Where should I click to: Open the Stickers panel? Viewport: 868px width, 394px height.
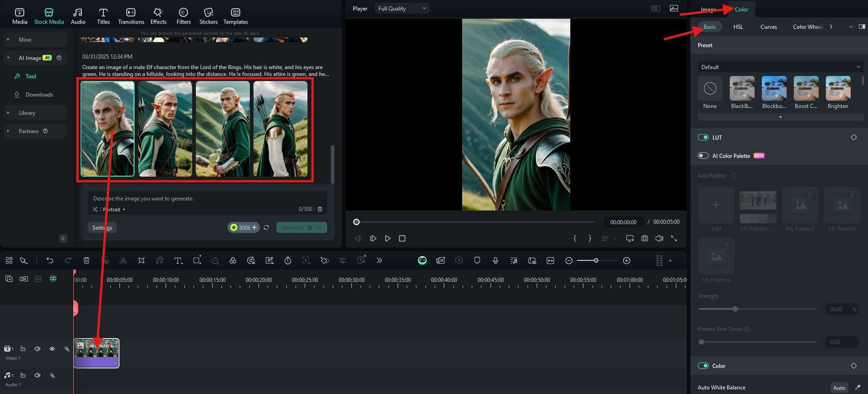tap(209, 16)
